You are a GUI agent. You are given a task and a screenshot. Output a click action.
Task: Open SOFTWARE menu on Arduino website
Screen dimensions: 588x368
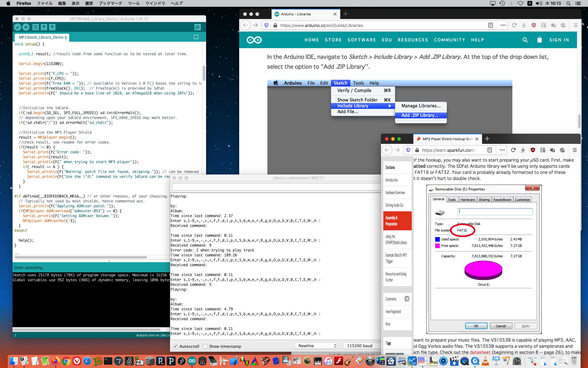361,40
